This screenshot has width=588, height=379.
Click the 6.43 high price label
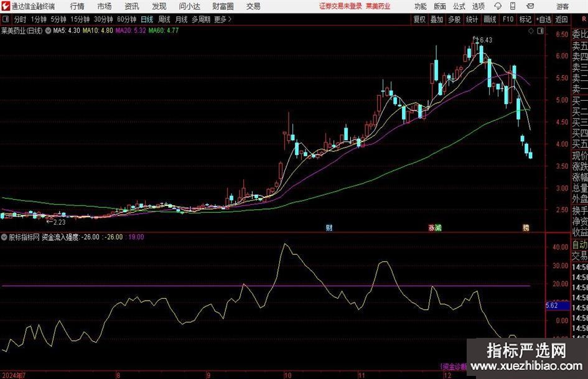coord(486,40)
